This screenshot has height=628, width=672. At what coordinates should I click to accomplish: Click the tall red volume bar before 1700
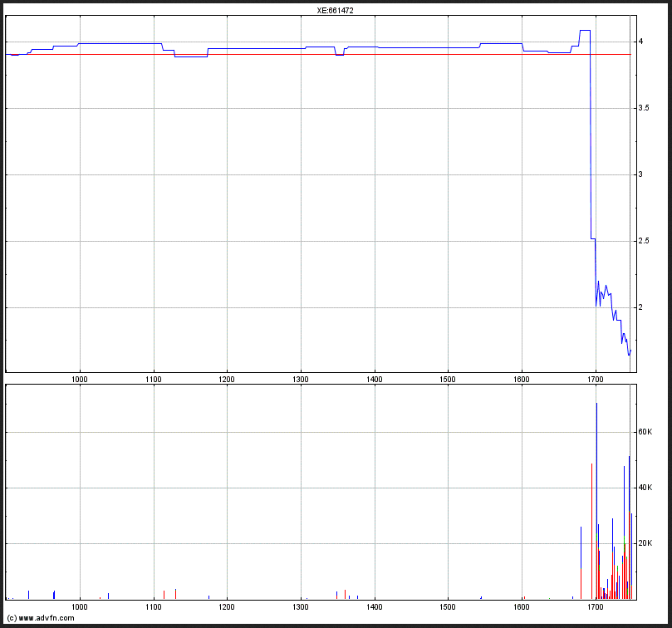click(592, 531)
